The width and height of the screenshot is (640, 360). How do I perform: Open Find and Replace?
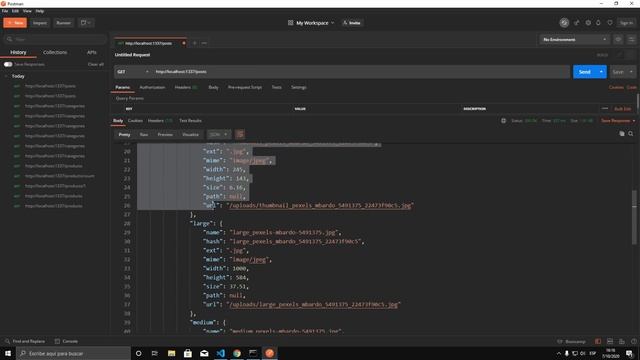click(x=25, y=341)
